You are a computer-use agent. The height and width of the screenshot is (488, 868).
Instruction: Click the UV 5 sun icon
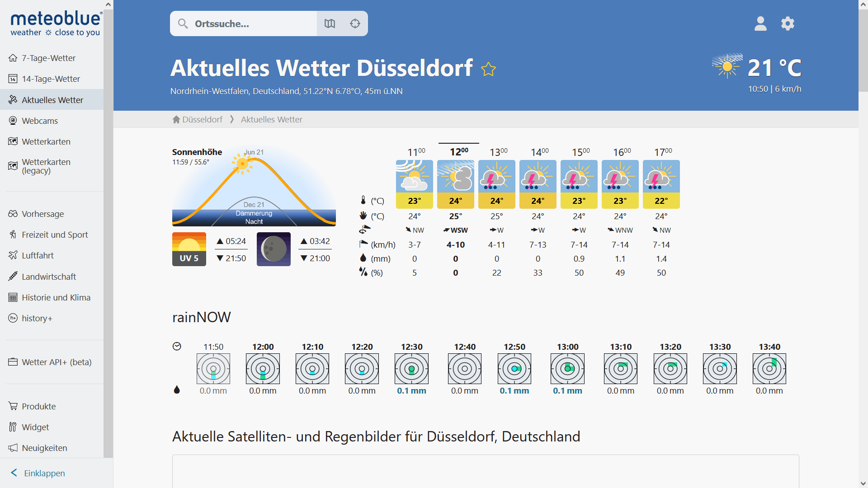click(189, 249)
